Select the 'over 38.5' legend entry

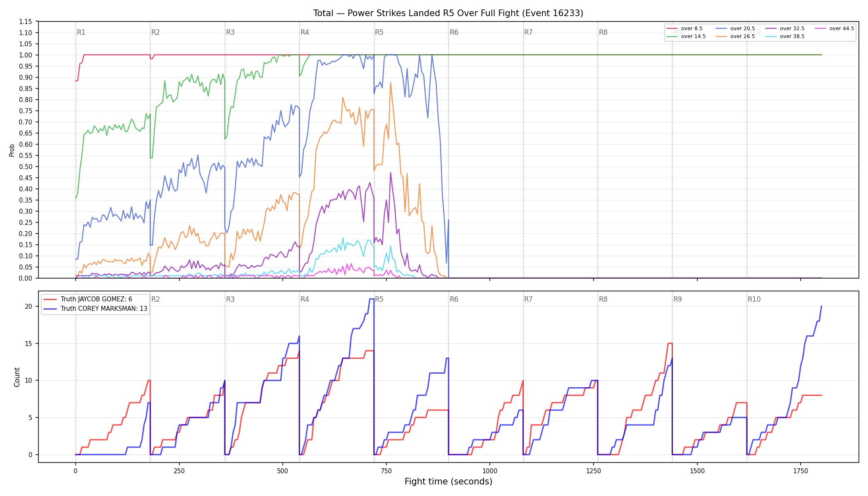click(x=785, y=36)
